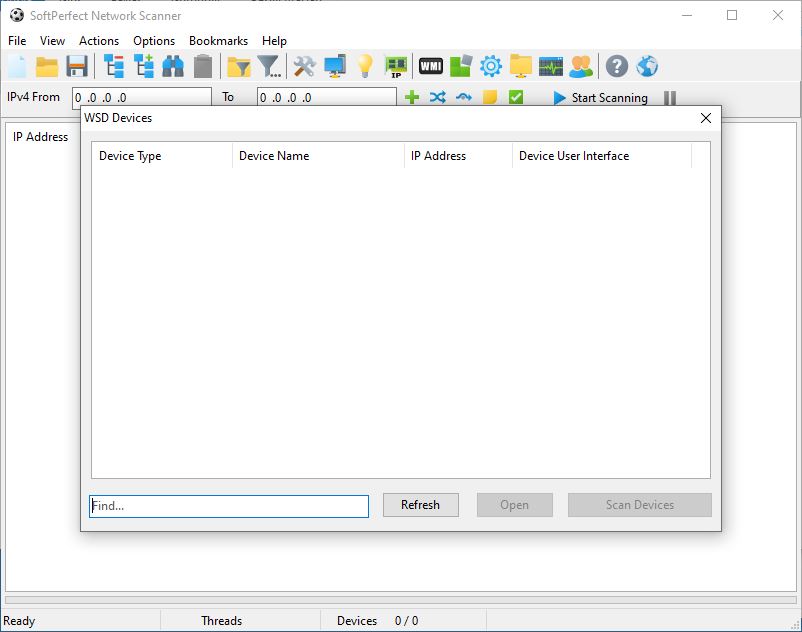802x632 pixels.
Task: Maximize the Network Scanner window
Action: click(732, 15)
